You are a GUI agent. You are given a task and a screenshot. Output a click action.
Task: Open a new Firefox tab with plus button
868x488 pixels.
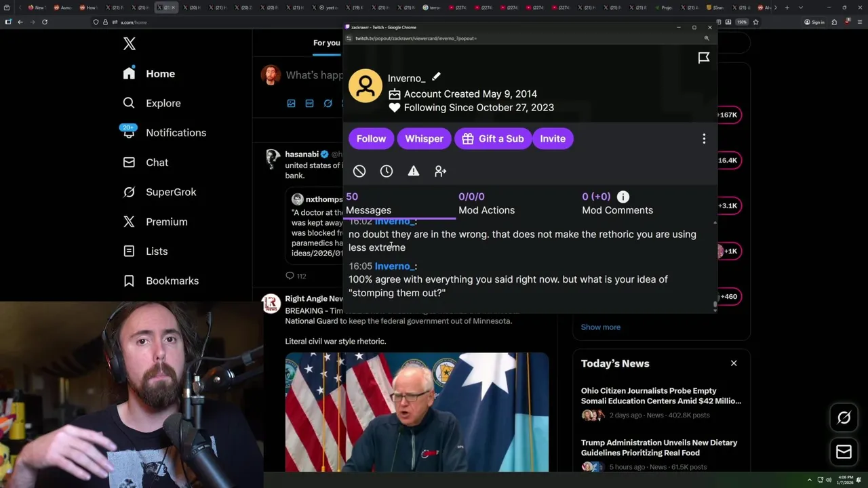pyautogui.click(x=787, y=7)
